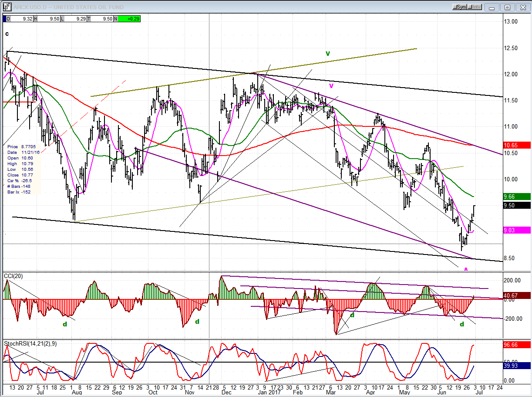This screenshot has width=532, height=397.
Task: Click the 40.67 CCI value tag
Action: (517, 295)
